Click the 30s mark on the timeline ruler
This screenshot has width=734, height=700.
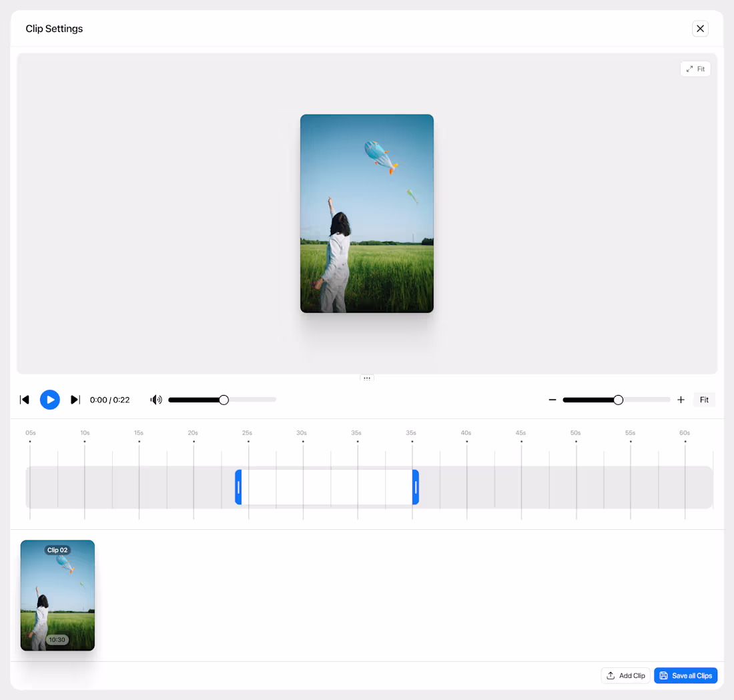point(302,432)
